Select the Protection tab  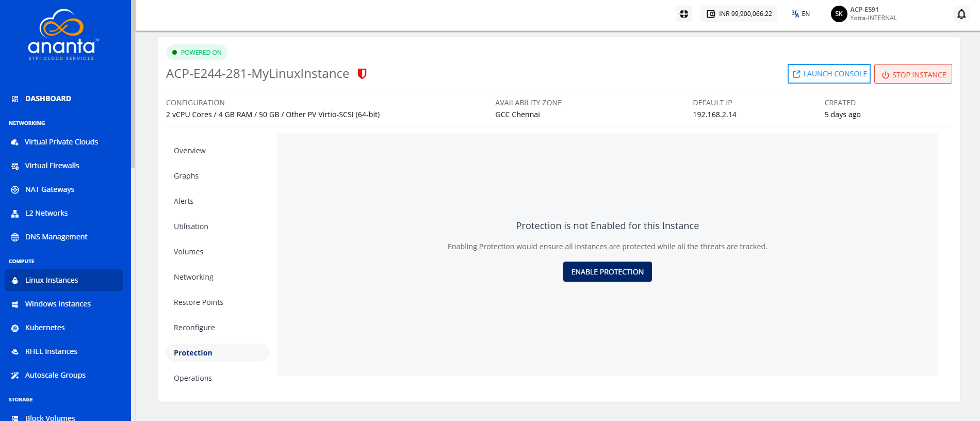coord(217,353)
